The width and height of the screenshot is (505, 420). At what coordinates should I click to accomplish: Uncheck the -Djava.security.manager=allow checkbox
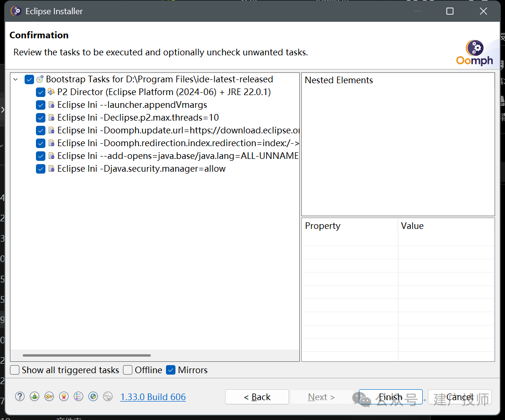click(41, 169)
